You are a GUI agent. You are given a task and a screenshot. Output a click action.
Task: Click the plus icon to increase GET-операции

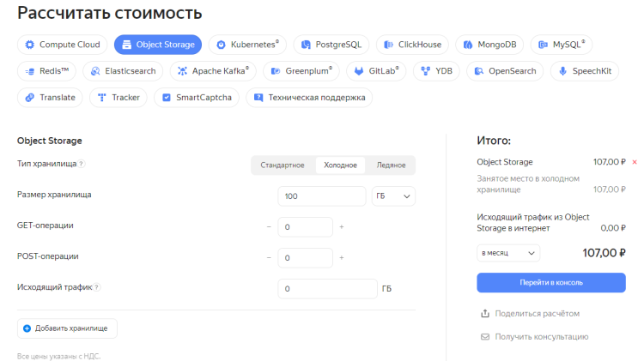click(341, 227)
